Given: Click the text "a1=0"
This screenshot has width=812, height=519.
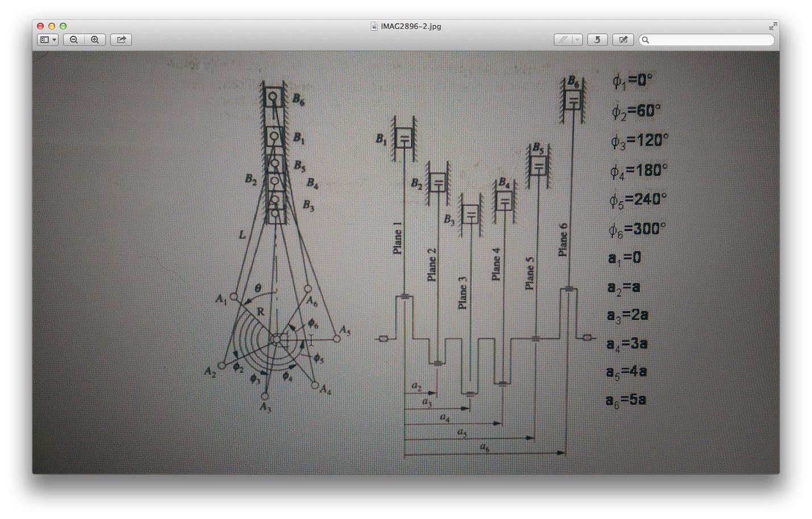Looking at the screenshot, I should [x=624, y=258].
